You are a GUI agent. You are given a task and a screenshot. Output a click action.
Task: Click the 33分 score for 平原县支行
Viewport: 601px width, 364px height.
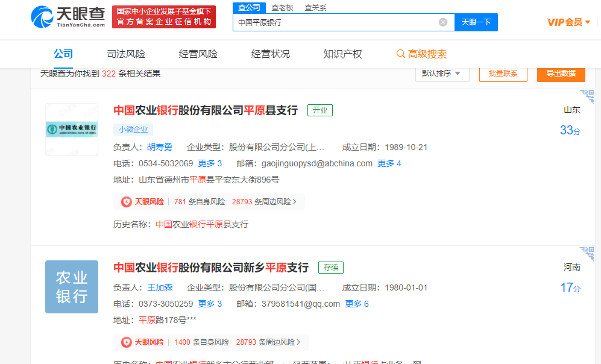570,130
